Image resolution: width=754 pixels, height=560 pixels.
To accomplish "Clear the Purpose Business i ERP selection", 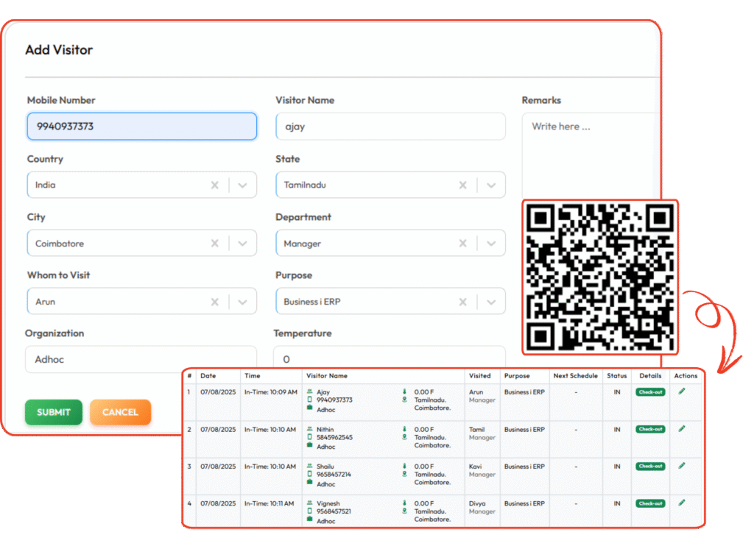I will 463,302.
